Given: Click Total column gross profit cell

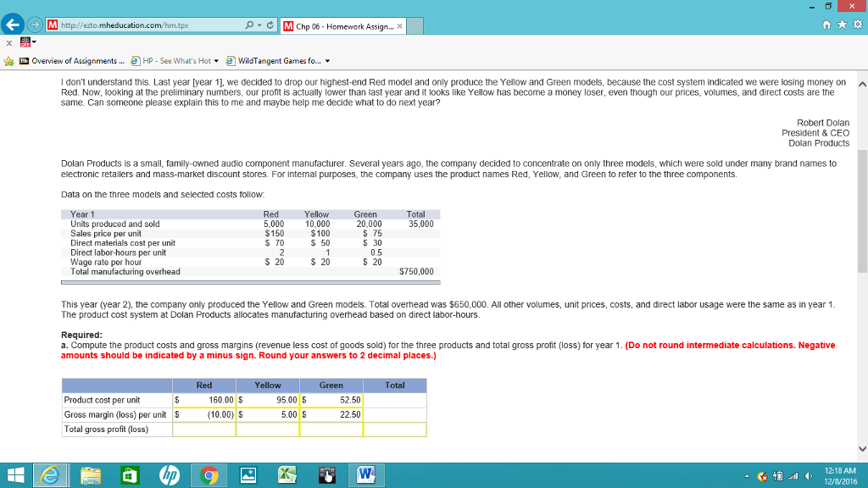Looking at the screenshot, I should (395, 430).
